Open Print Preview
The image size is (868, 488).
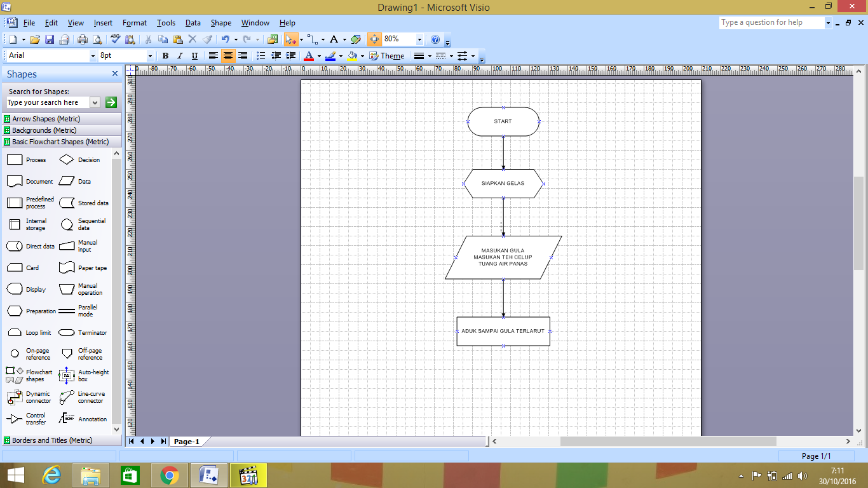tap(98, 39)
